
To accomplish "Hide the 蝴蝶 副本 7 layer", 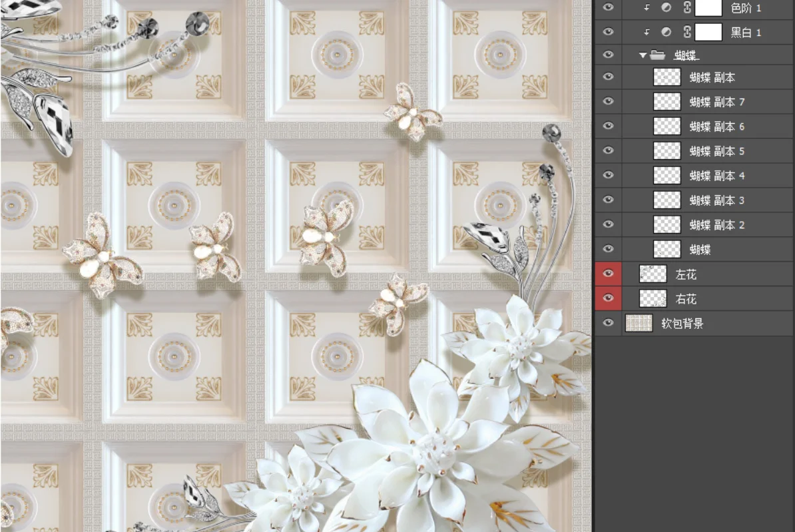I will tap(608, 101).
